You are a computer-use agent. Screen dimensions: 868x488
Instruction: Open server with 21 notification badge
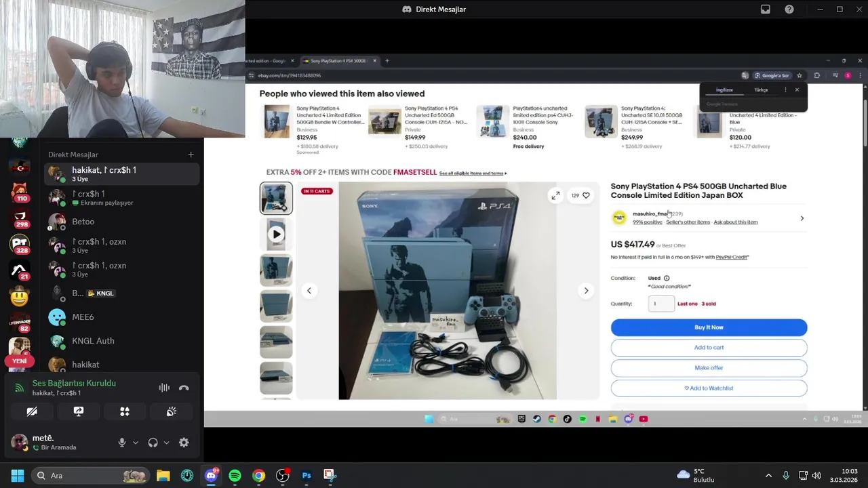click(20, 270)
